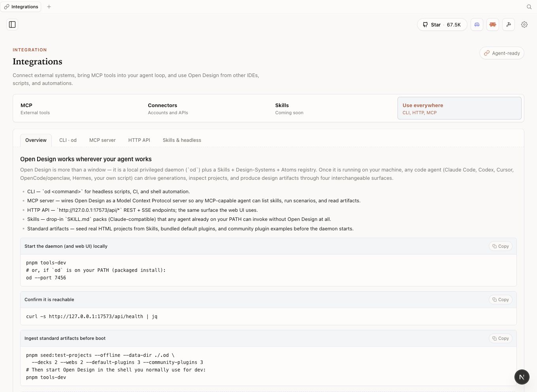Switch to the Overview tab
The width and height of the screenshot is (537, 392).
(x=36, y=140)
